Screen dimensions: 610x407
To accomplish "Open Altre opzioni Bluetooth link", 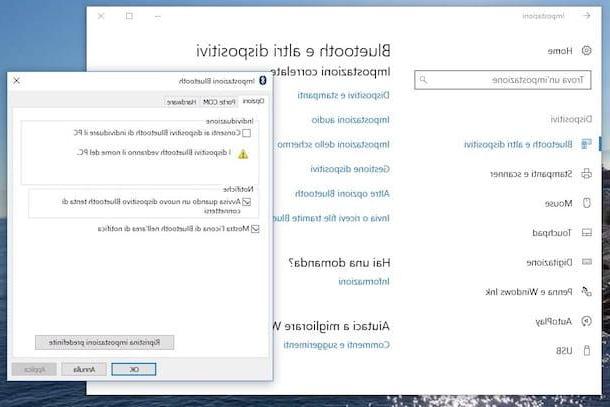I will pyautogui.click(x=342, y=193).
